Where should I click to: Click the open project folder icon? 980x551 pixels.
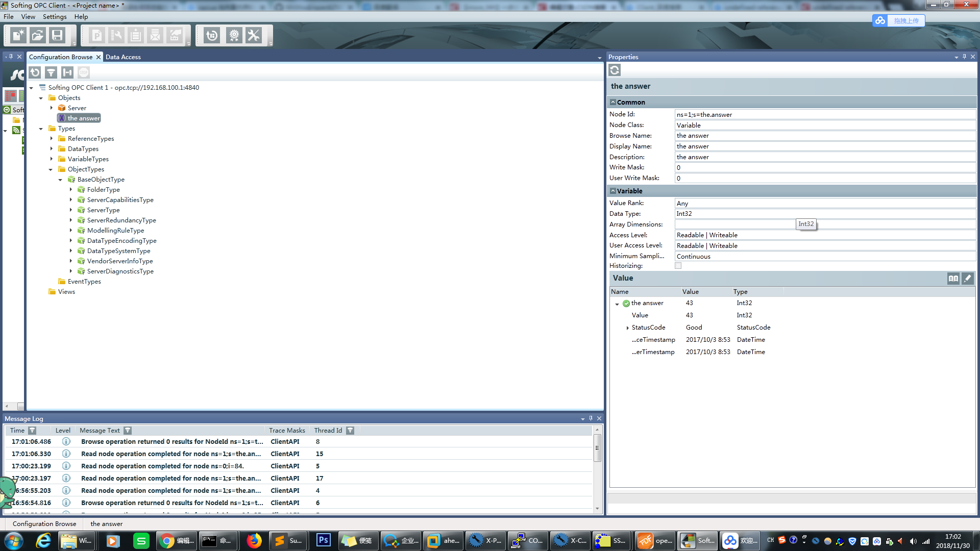[38, 35]
